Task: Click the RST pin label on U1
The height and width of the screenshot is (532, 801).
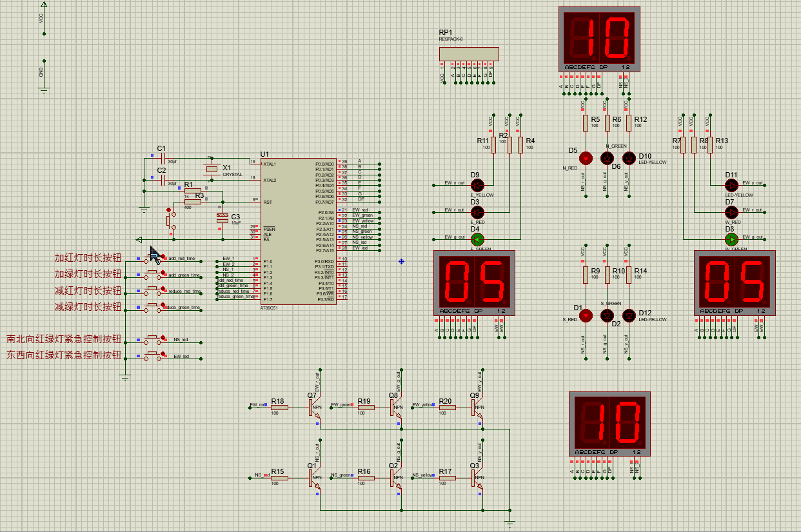Action: coord(267,202)
